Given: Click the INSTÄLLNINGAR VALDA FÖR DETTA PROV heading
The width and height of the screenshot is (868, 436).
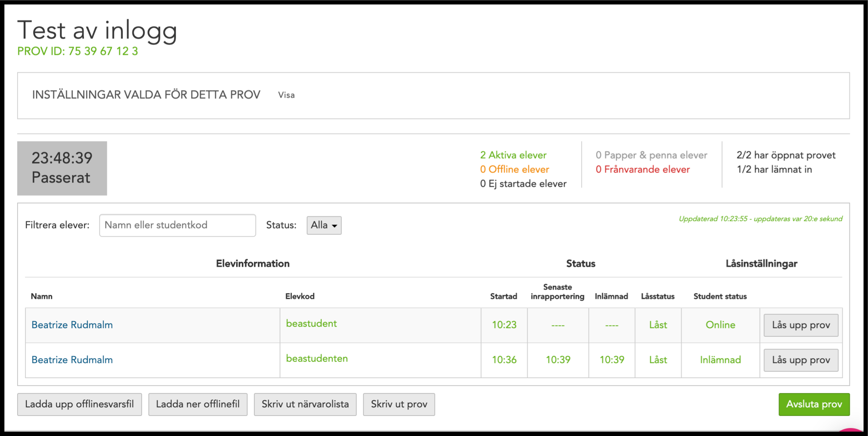Looking at the screenshot, I should pos(146,95).
